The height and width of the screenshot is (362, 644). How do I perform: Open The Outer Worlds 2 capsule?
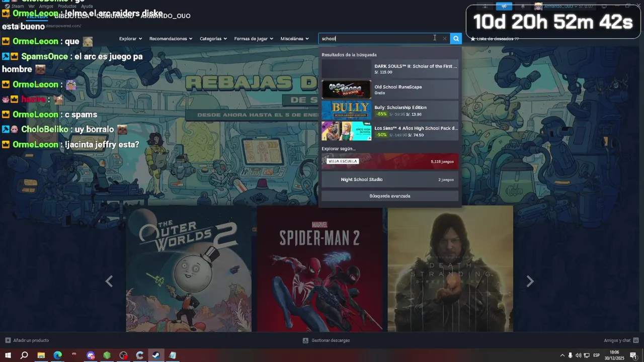[189, 269]
